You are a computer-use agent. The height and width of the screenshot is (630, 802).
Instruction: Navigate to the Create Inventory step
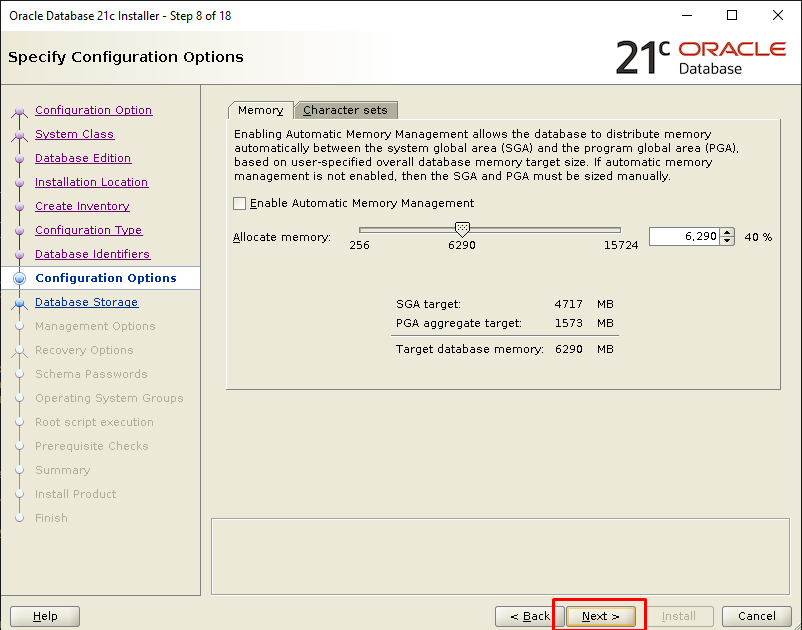click(x=82, y=206)
